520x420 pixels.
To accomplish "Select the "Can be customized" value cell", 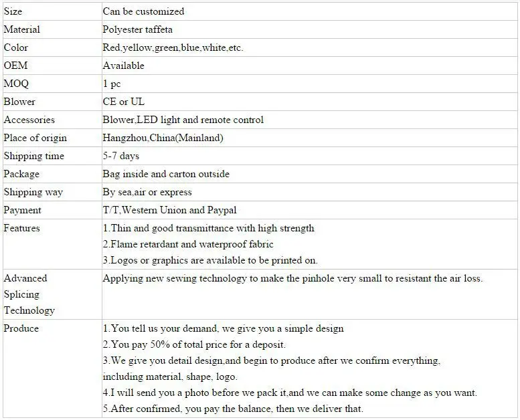I will tap(143, 11).
